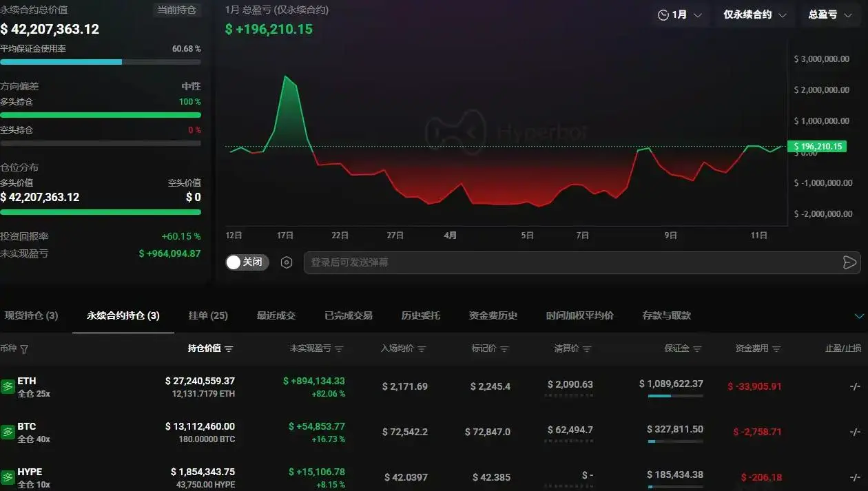868x491 pixels.
Task: Click BTC position value $ 13,112,460.00
Action: click(200, 426)
